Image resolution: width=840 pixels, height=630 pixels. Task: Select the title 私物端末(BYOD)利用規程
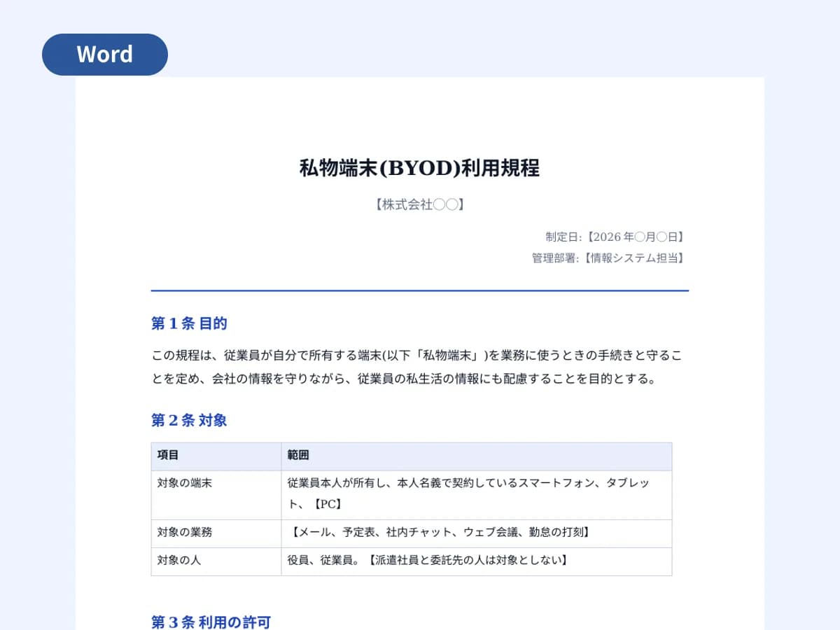point(420,169)
